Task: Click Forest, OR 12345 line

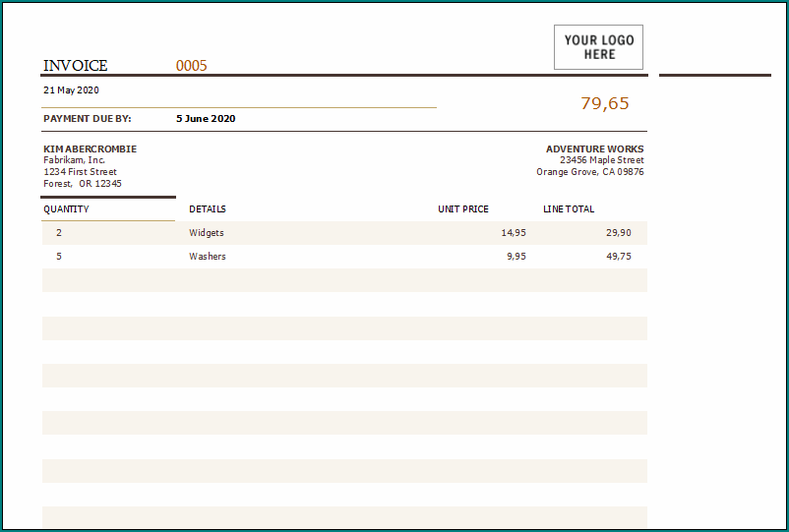Action: [83, 184]
